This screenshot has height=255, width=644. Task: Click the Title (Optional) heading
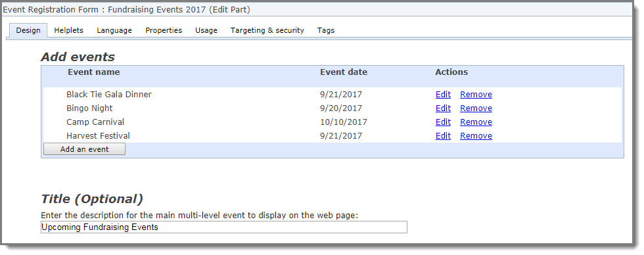92,199
